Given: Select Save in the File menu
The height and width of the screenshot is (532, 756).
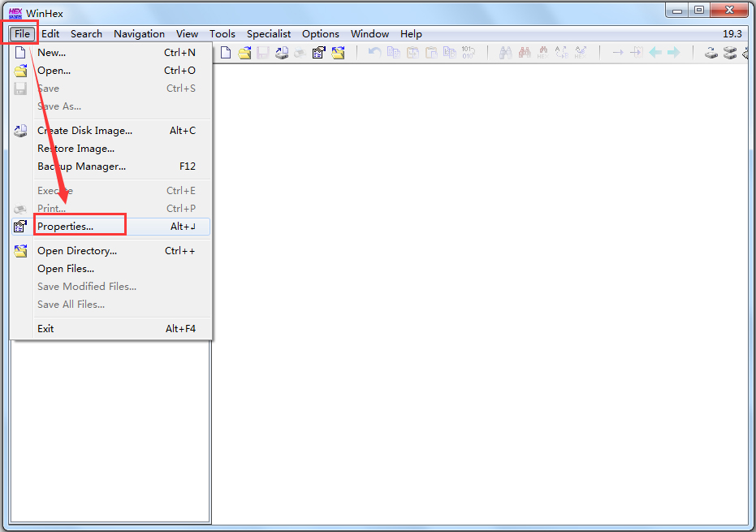Looking at the screenshot, I should click(x=111, y=89).
